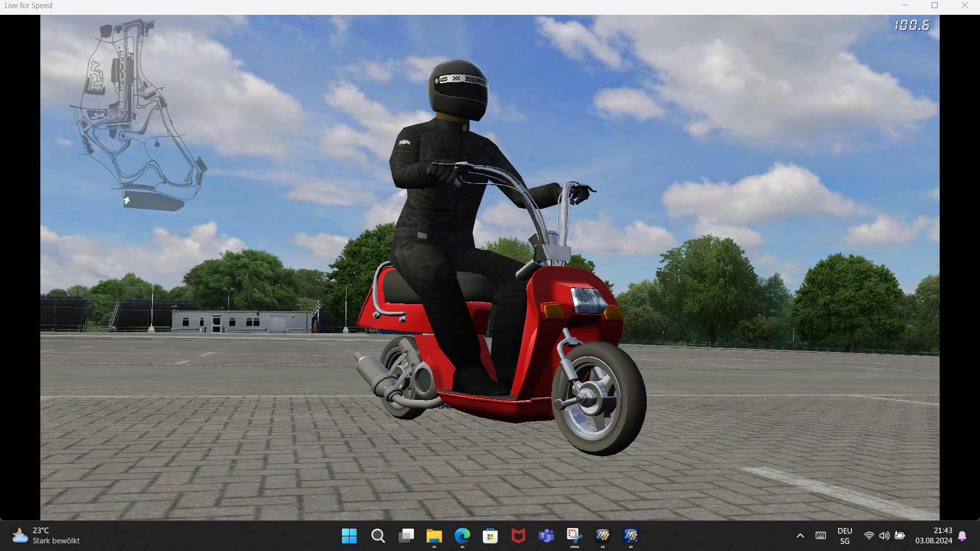The width and height of the screenshot is (980, 551).
Task: Open the touch keyboard tray icon
Action: pos(821,536)
